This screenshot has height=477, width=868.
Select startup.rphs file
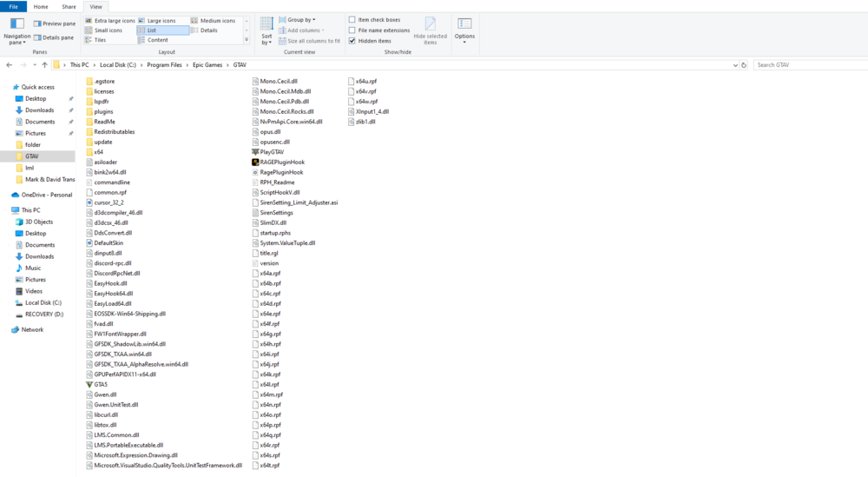coord(271,233)
